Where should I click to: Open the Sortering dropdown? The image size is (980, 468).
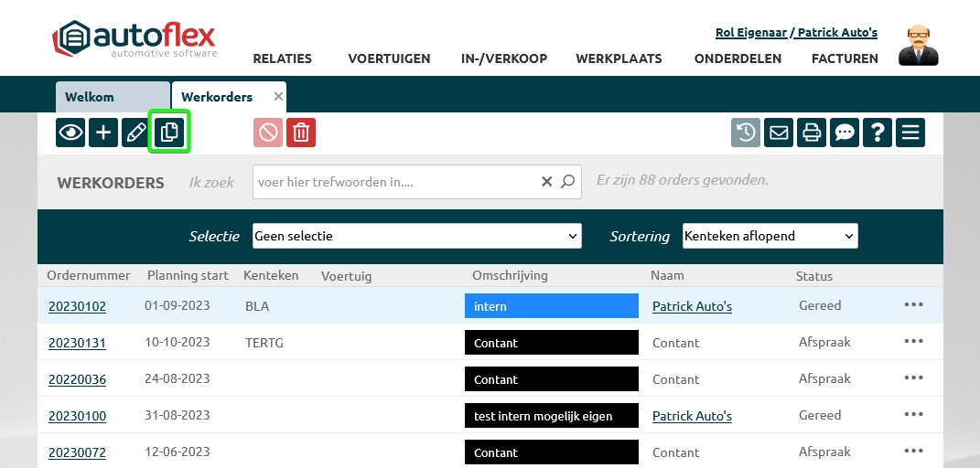(x=770, y=236)
